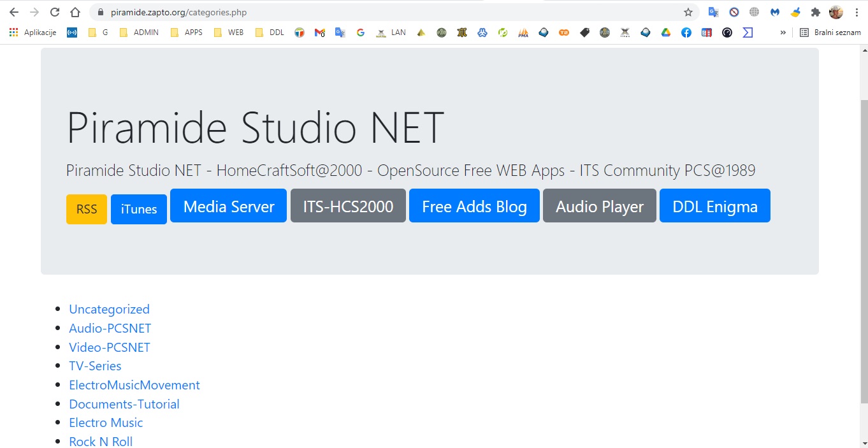Viewport: 868px width, 448px height.
Task: View site security info via padlock
Action: (100, 12)
